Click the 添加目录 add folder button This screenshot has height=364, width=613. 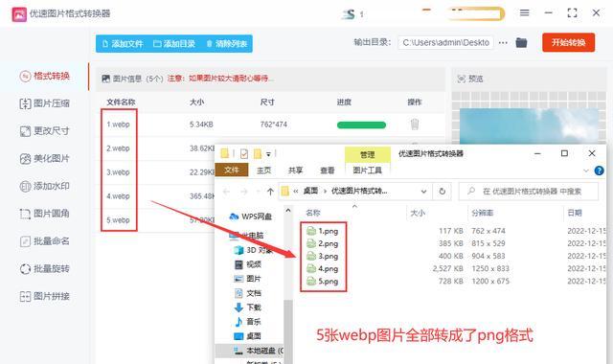point(174,44)
